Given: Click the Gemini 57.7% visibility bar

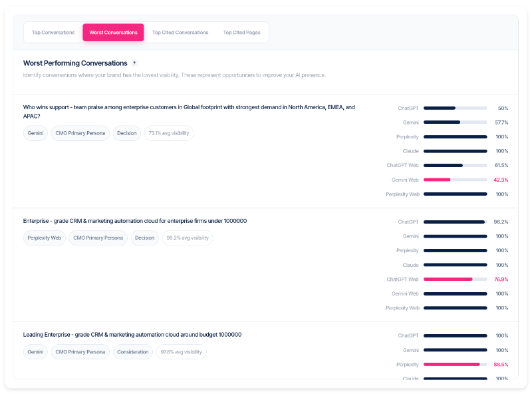Looking at the screenshot, I should [455, 122].
